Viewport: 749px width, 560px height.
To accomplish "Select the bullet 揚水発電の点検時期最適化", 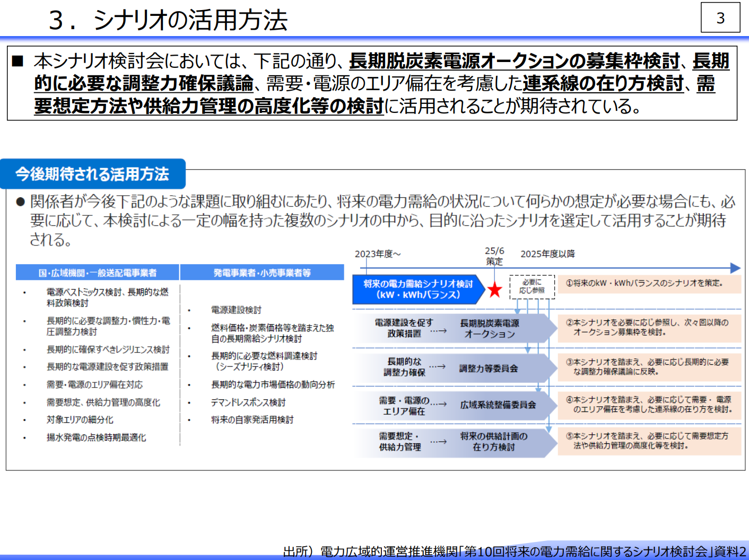I will click(96, 437).
